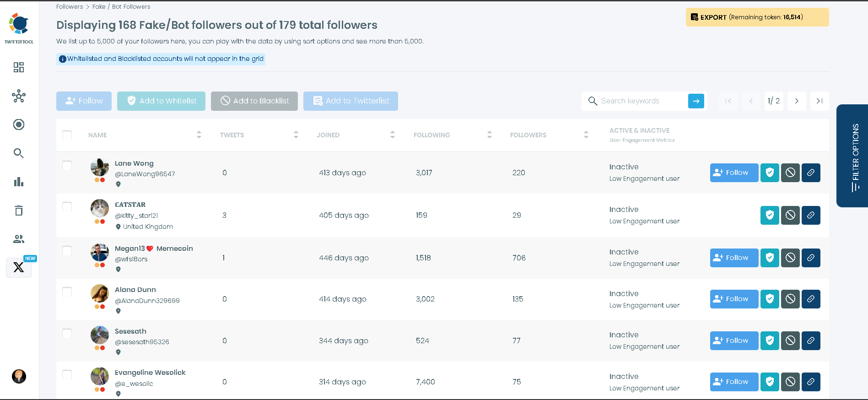Screen dimensions: 868x400
Task: Click the magnifier search icon in sidebar
Action: [19, 153]
